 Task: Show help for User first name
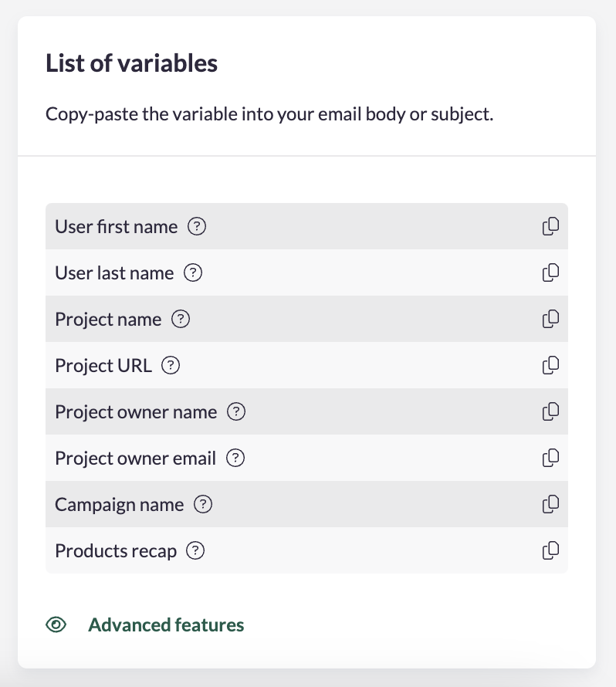click(198, 227)
